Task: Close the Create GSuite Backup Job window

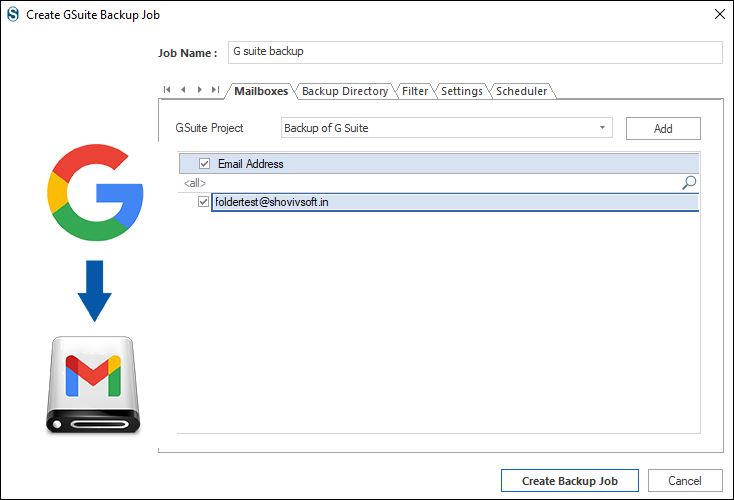Action: tap(720, 14)
